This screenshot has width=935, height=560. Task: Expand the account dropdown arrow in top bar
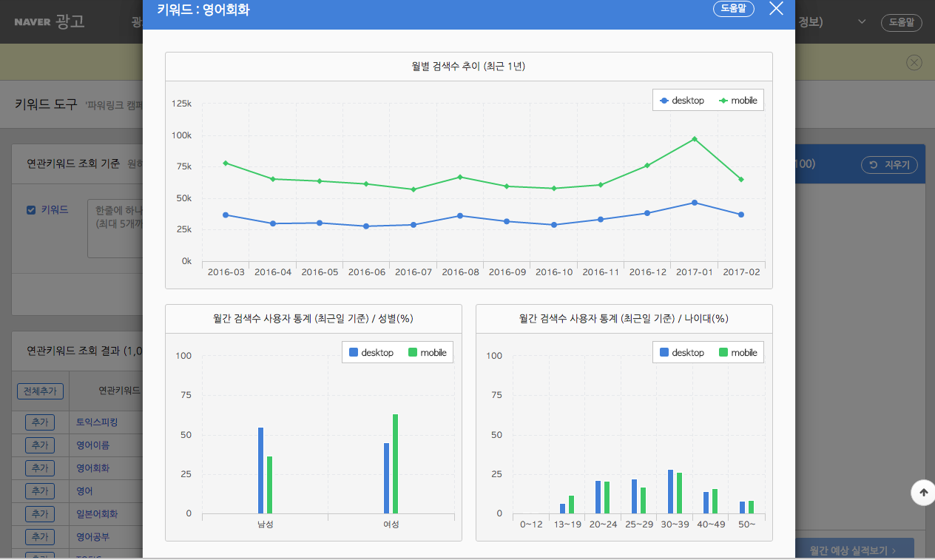[862, 22]
